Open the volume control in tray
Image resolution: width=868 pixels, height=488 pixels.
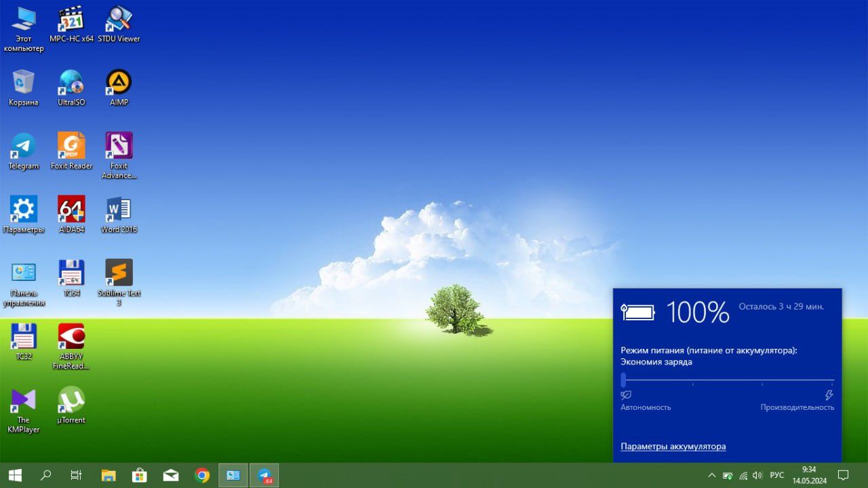coord(757,475)
